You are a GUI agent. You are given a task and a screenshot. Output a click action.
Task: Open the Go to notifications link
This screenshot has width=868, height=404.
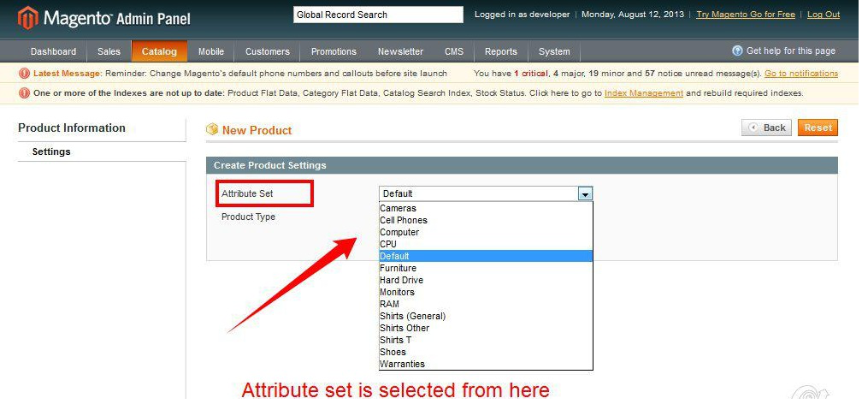pos(801,73)
